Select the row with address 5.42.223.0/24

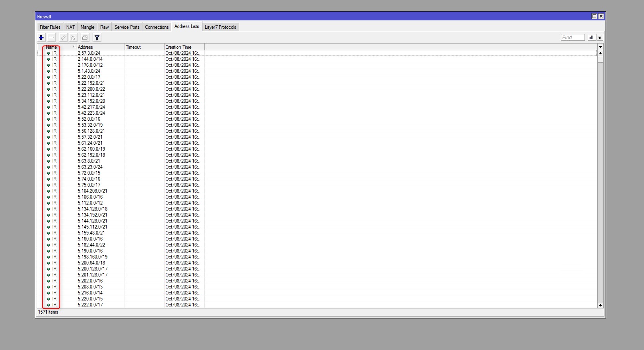click(317, 113)
